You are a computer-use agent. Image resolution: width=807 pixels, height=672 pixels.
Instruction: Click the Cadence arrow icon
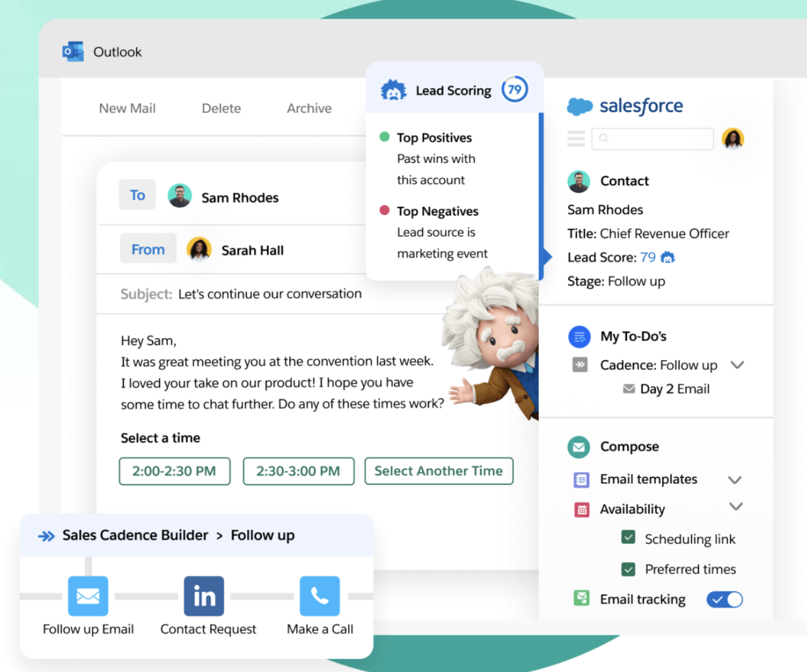tap(580, 365)
